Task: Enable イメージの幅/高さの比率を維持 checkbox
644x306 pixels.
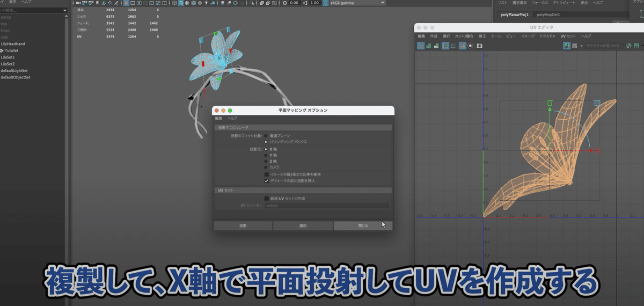Action: tap(267, 174)
